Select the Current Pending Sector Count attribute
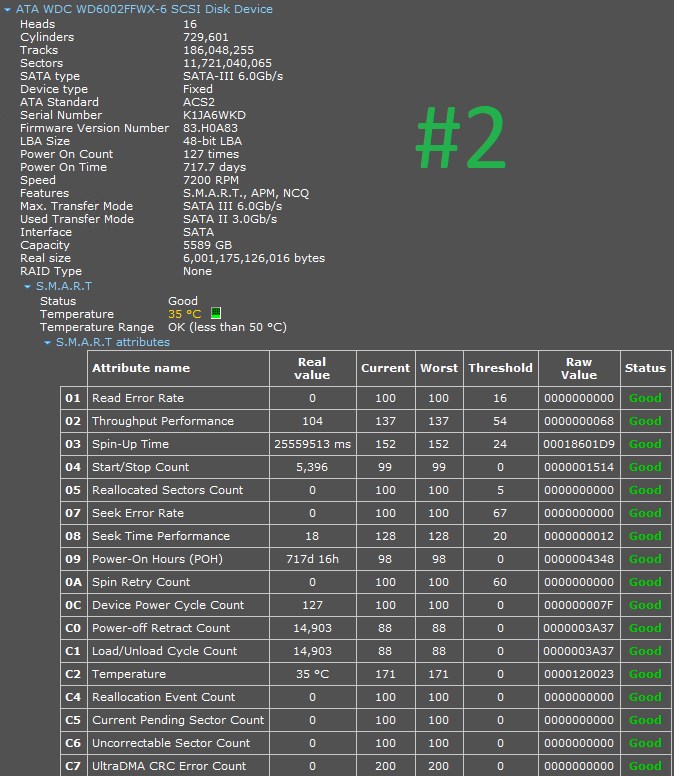674x776 pixels. pos(178,720)
